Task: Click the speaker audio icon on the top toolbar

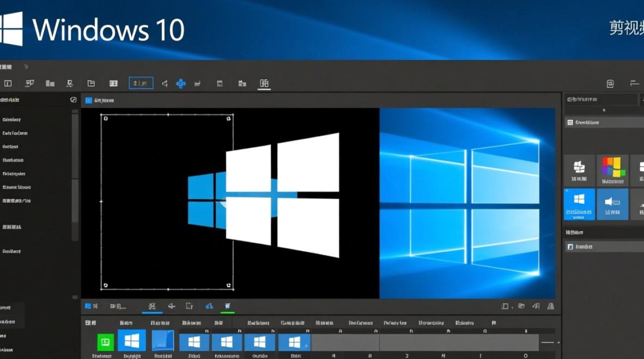Action: (164, 83)
